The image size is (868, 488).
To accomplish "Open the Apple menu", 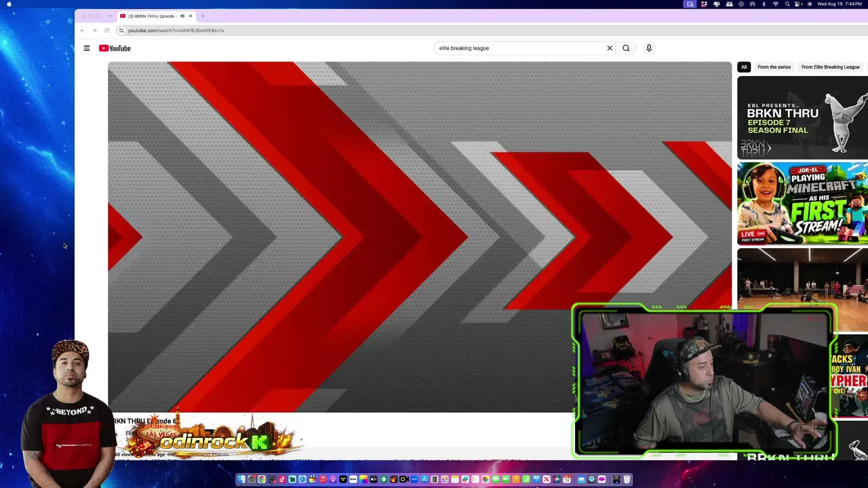I will (x=9, y=4).
